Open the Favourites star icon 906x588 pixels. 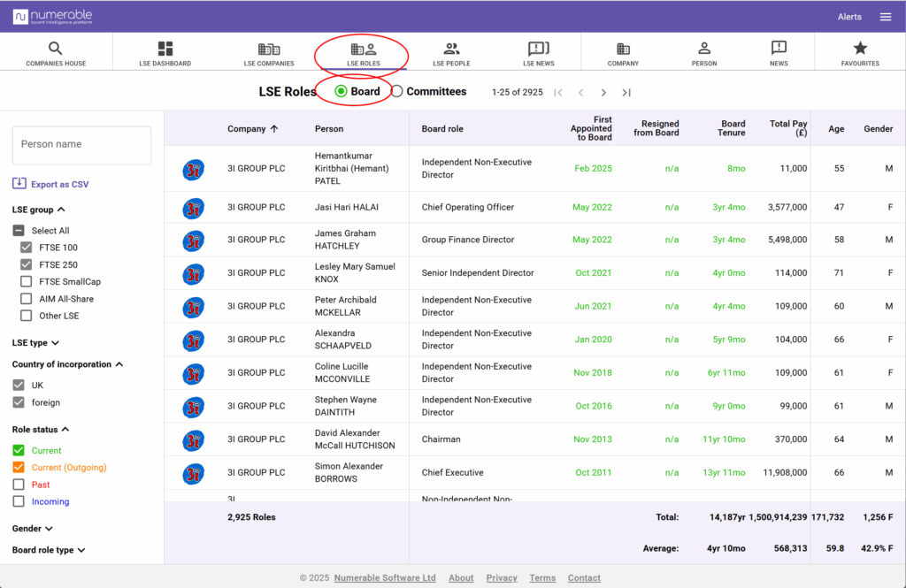(860, 50)
